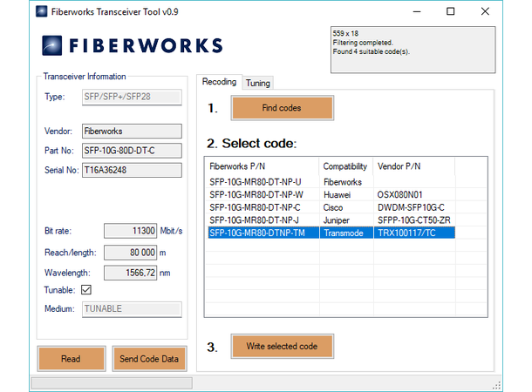Click the Juniper compatibility cell
The width and height of the screenshot is (532, 392).
(346, 220)
